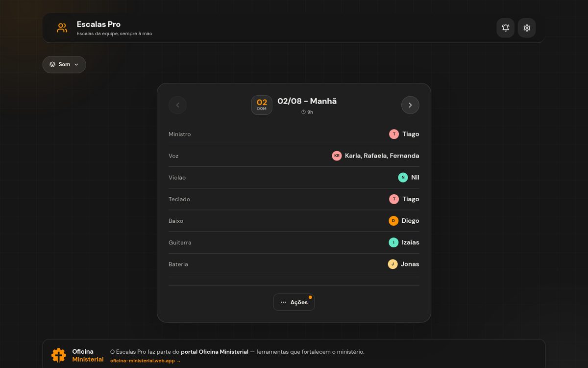
Task: Click the names Karla, Rafaela, Fernanda
Action: pos(382,156)
